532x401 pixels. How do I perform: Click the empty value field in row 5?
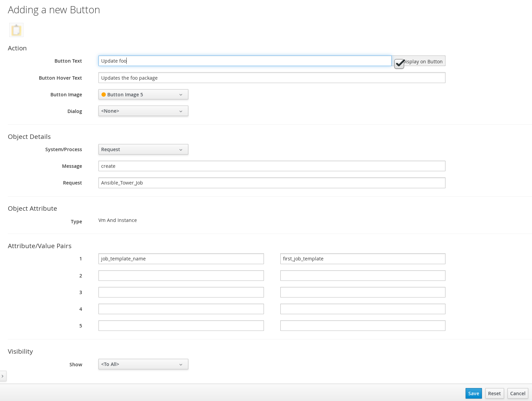tap(362, 325)
